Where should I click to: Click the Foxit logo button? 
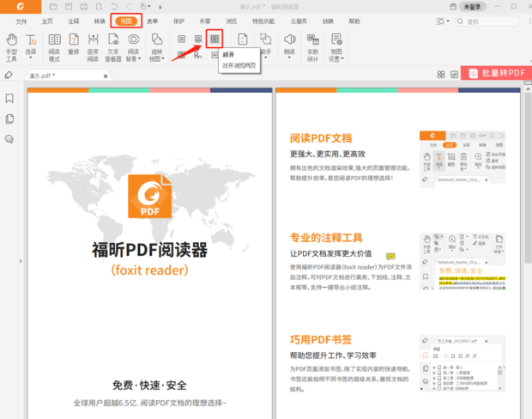pos(21,7)
